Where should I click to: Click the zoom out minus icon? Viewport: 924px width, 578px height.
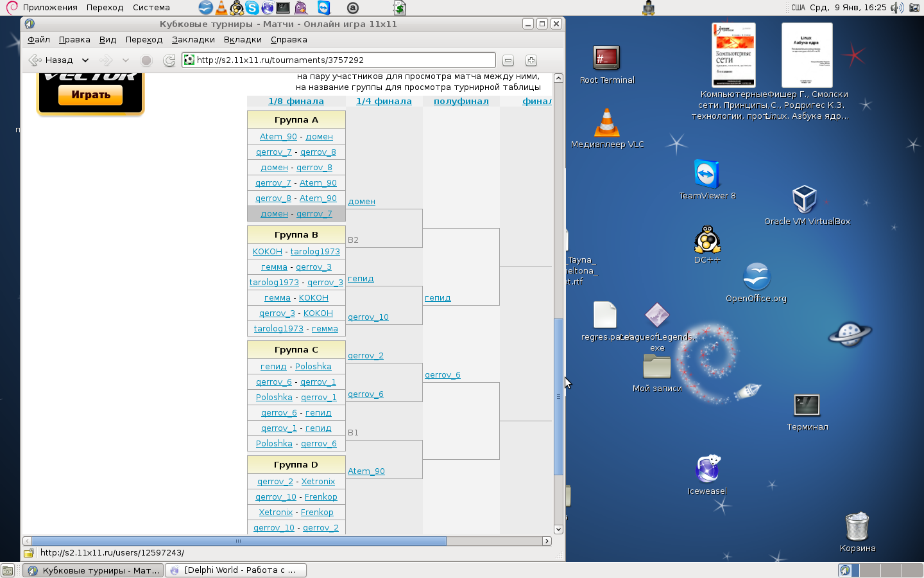tap(508, 60)
